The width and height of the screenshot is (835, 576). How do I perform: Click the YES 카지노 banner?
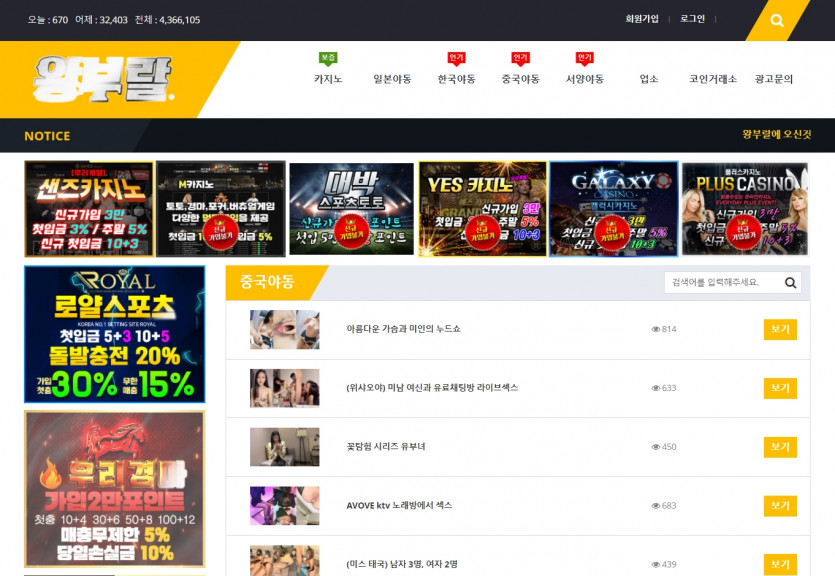coord(482,209)
